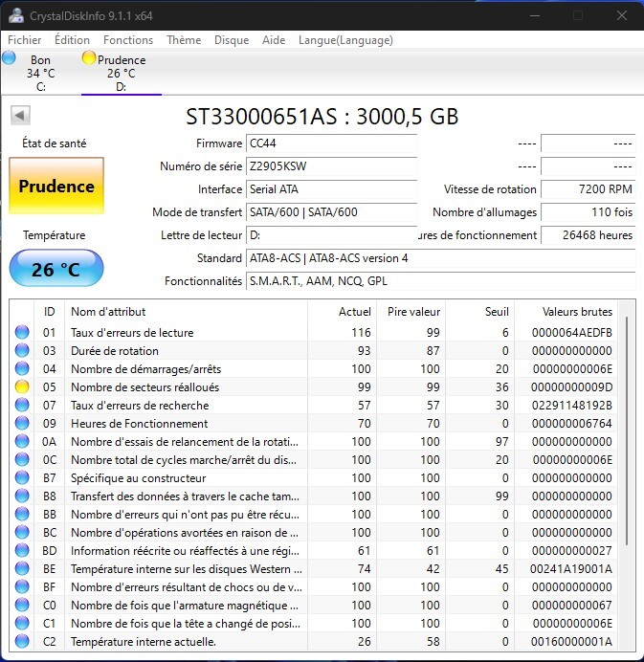The width and height of the screenshot is (644, 662).
Task: Click the serial number field Z2905KSW
Action: coord(331,166)
